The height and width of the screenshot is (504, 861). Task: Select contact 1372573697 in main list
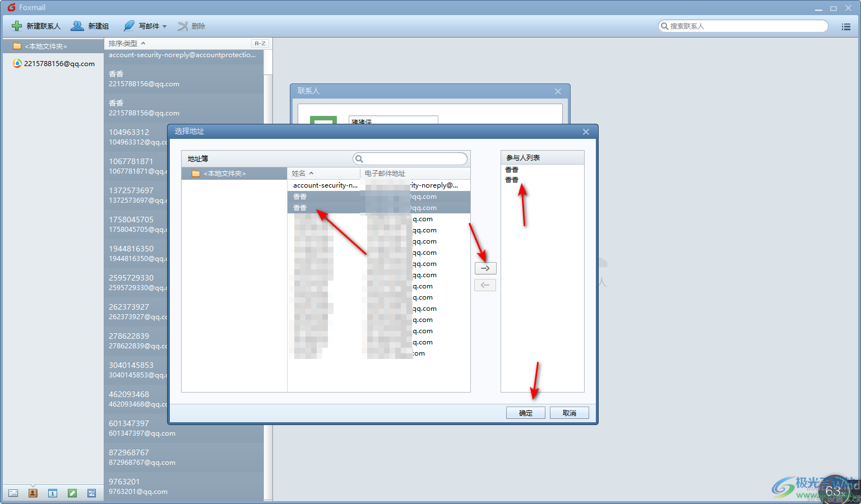136,195
